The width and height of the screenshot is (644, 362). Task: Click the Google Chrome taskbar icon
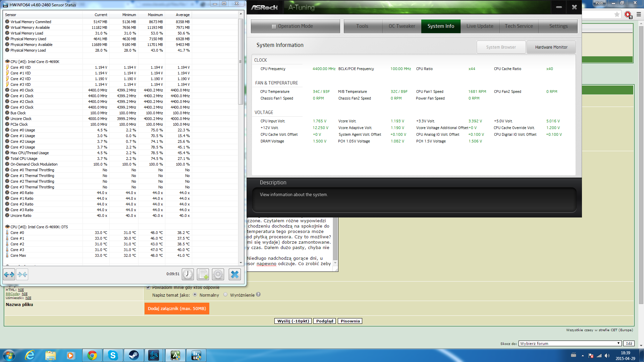click(92, 355)
